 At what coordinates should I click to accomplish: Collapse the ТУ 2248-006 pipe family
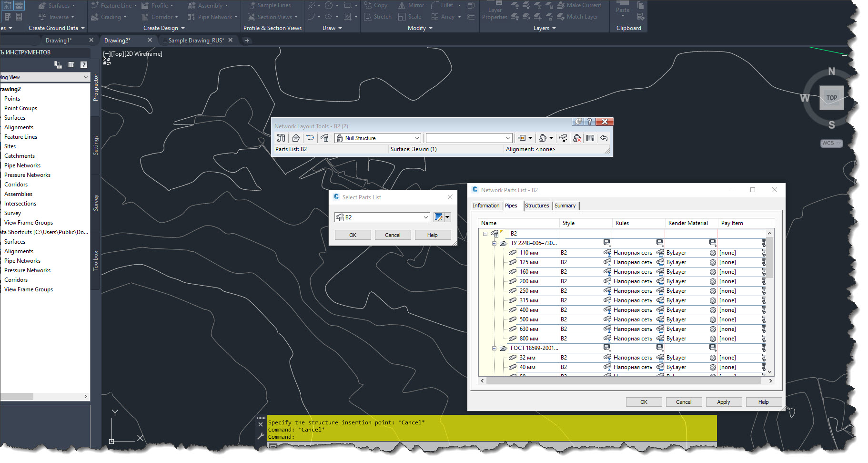tap(494, 243)
